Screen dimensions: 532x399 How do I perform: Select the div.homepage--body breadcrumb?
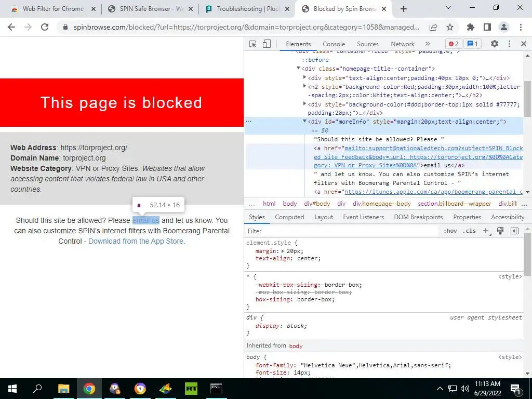tap(382, 204)
